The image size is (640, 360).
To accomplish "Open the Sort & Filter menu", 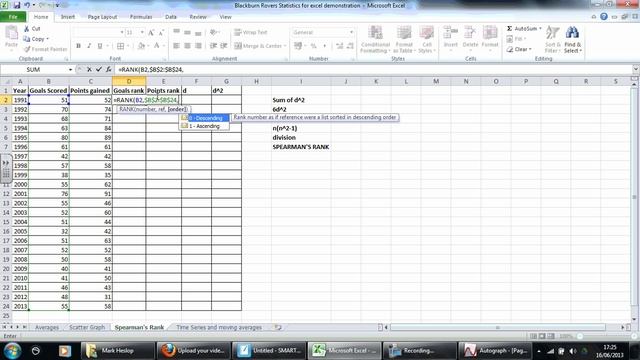I will [552, 39].
